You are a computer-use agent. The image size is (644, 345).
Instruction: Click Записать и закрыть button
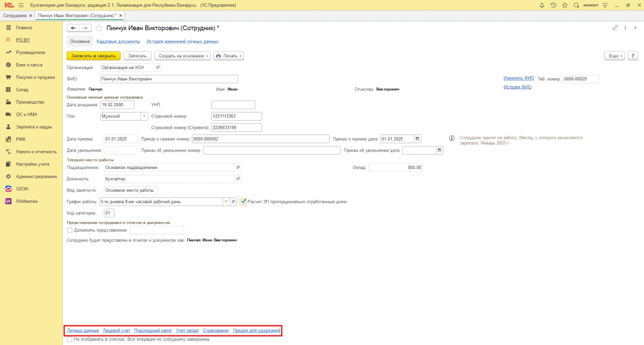(x=94, y=56)
